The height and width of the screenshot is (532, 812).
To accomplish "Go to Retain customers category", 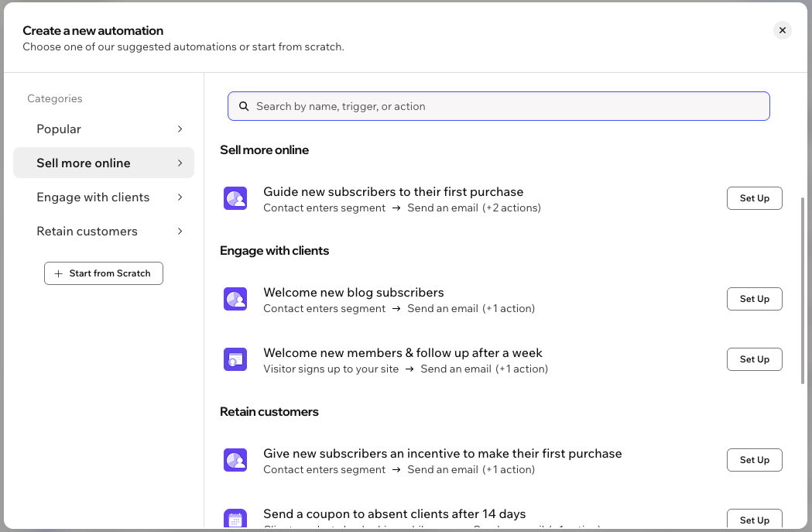I will [x=104, y=232].
